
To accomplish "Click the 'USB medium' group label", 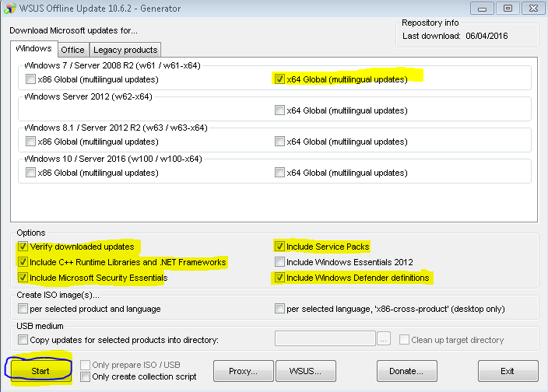I will [40, 326].
